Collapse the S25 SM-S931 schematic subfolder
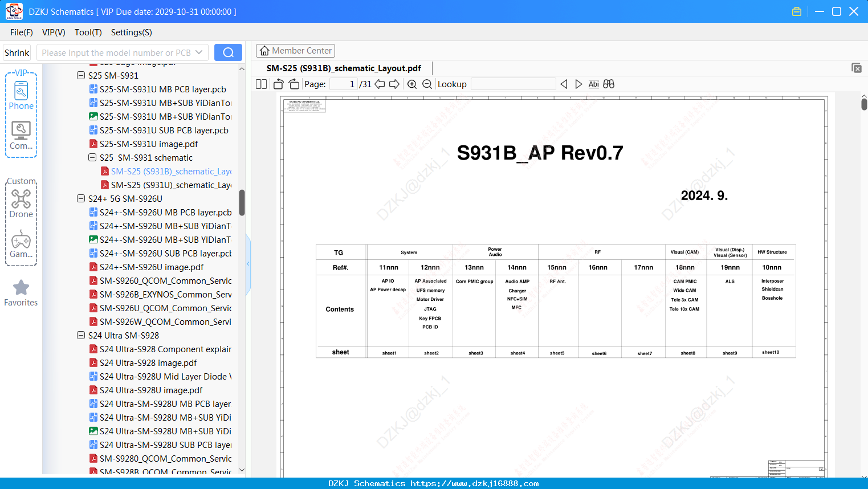This screenshot has height=489, width=868. (92, 157)
